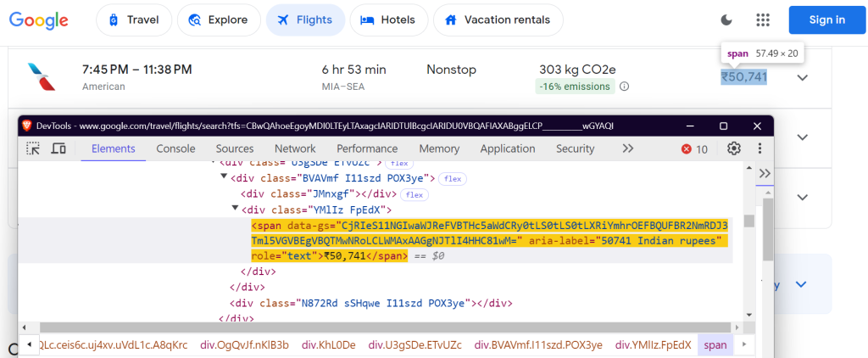Image resolution: width=868 pixels, height=358 pixels.
Task: Click the 303 kg CO2e text
Action: point(577,70)
